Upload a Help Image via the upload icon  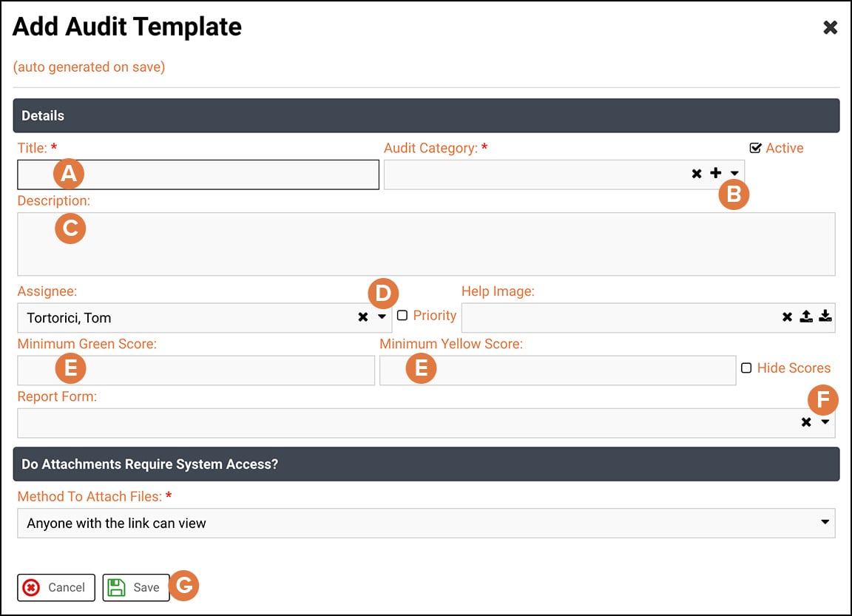pyautogui.click(x=805, y=317)
